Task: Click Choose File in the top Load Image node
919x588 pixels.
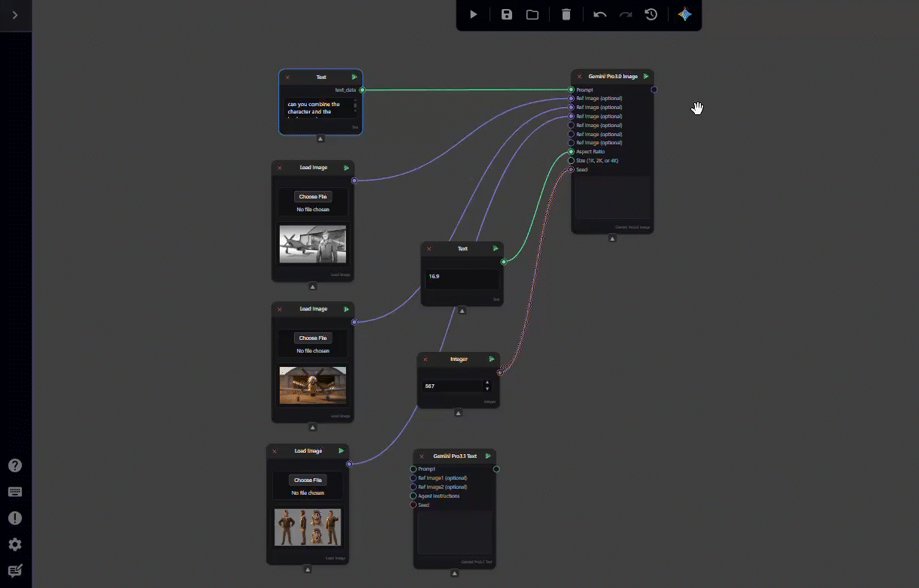Action: click(313, 197)
